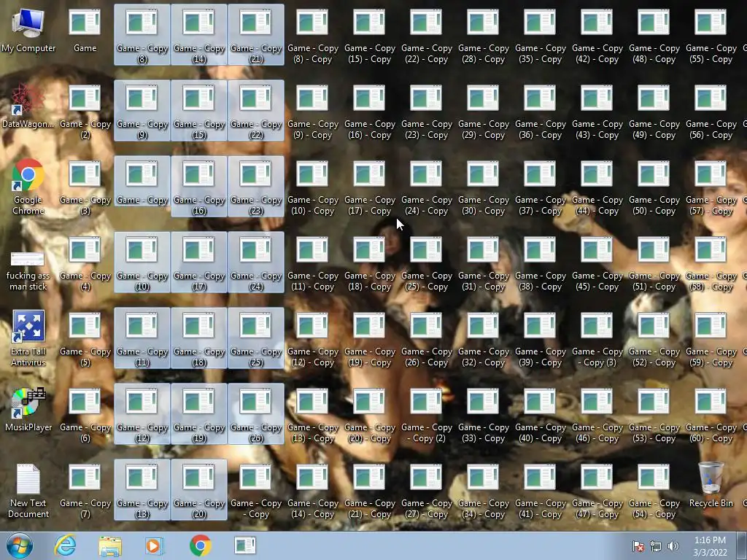Select the Game - Copy (43) - Copy icon
This screenshot has height=560, width=747.
(597, 112)
